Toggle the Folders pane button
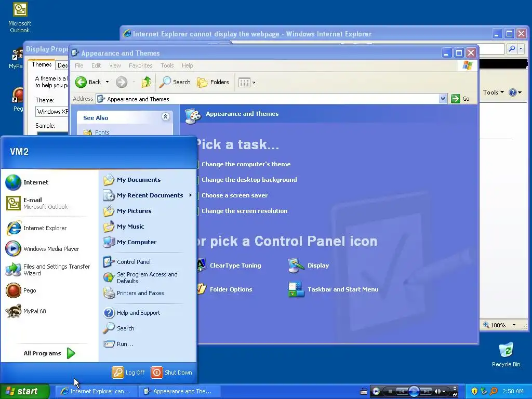 212,82
